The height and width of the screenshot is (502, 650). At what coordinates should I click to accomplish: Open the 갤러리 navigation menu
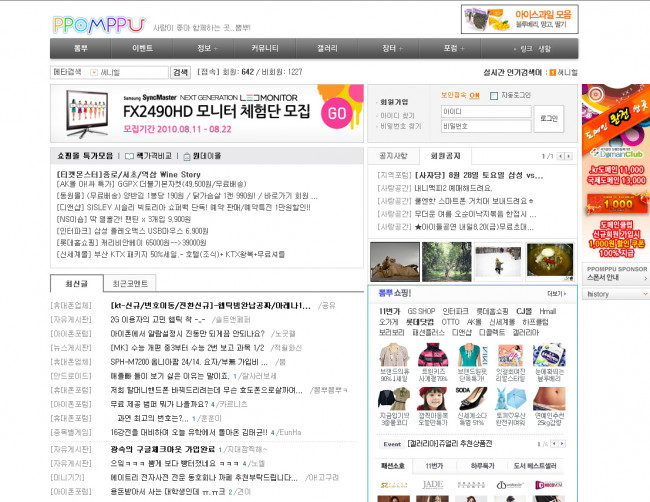click(327, 48)
